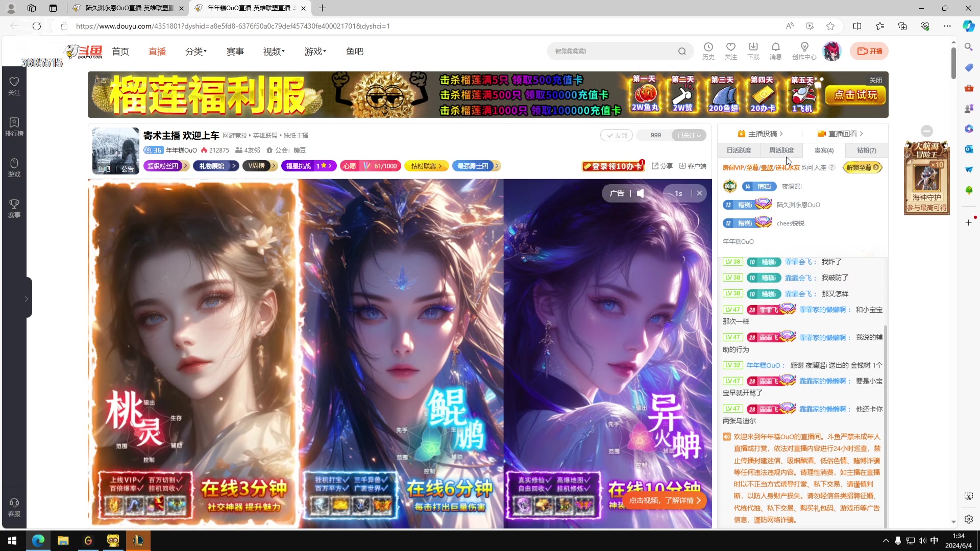This screenshot has height=551, width=980.
Task: Click the streamer room thumbnail image
Action: coord(116,151)
